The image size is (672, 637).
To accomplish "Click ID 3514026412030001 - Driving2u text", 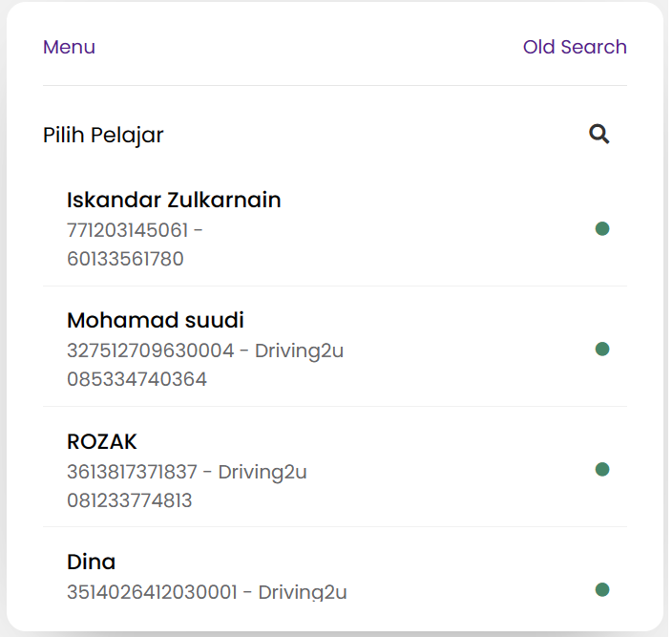I will [x=207, y=592].
